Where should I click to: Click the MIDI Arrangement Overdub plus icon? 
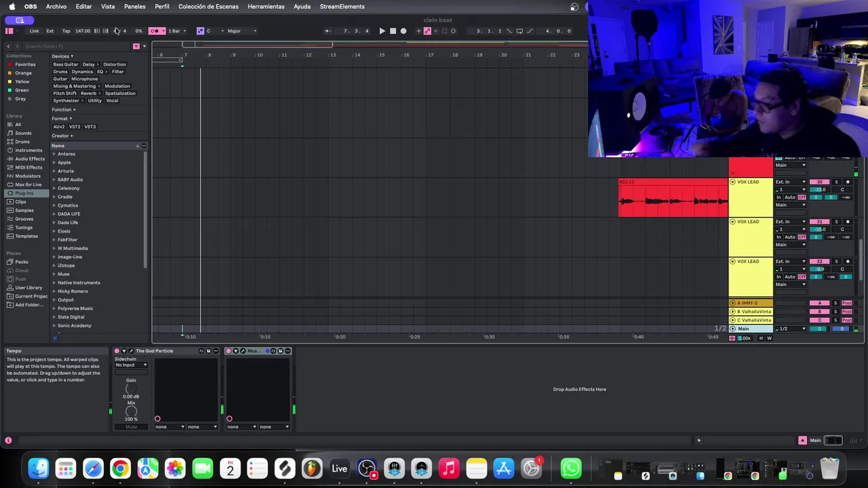coord(418,30)
